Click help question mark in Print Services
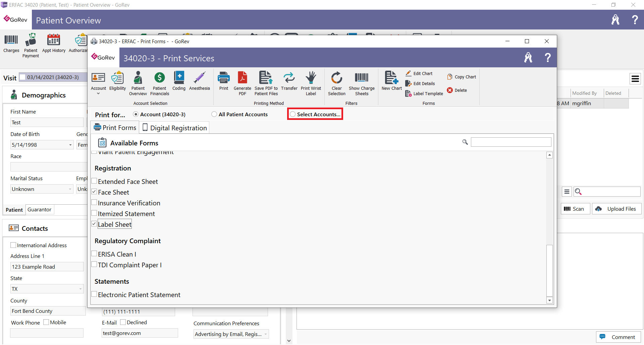Viewport: 644px width, 345px height. 547,58
